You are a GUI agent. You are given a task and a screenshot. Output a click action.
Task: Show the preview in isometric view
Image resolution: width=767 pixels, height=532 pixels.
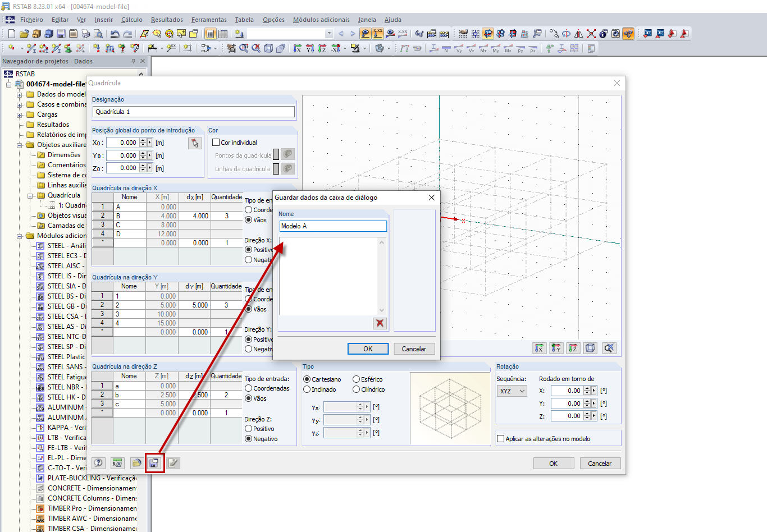(590, 348)
